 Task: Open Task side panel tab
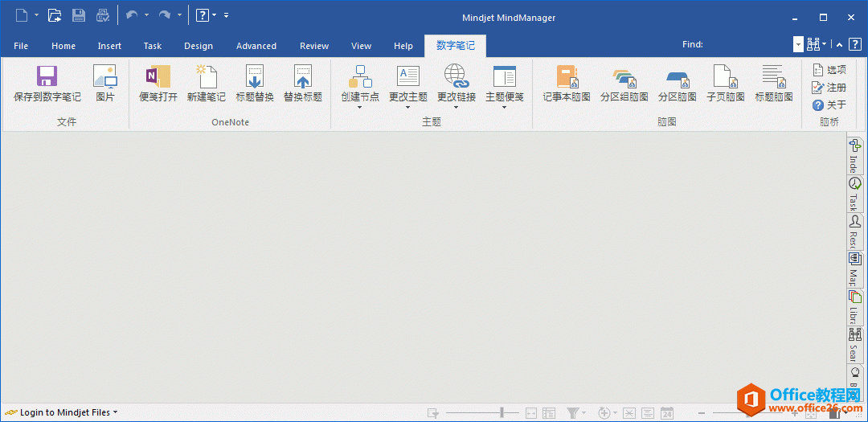[x=855, y=195]
